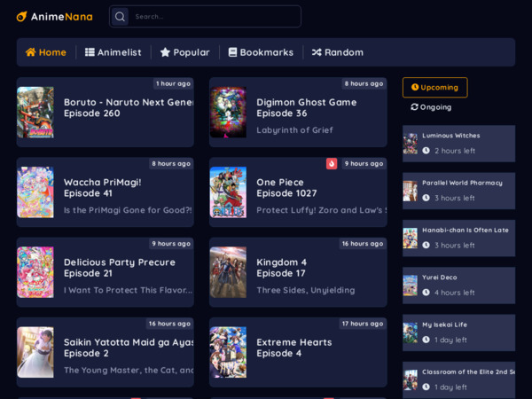
Task: Click Yurei Deco sidebar thumbnail
Action: (411, 286)
